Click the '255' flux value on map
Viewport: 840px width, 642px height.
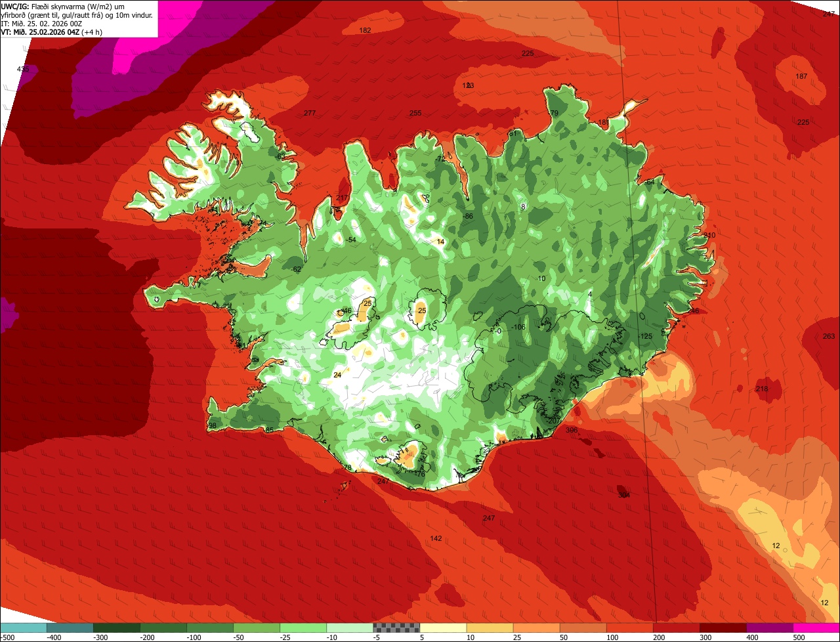pyautogui.click(x=415, y=113)
